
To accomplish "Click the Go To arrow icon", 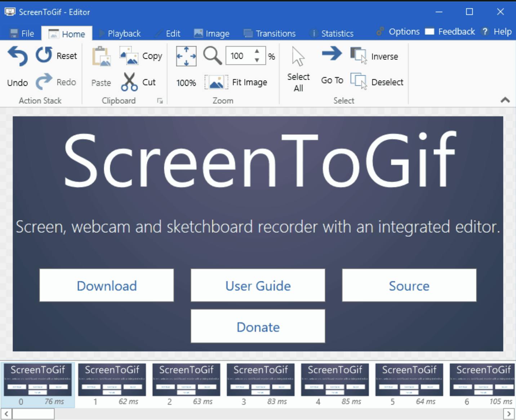I will click(x=332, y=54).
